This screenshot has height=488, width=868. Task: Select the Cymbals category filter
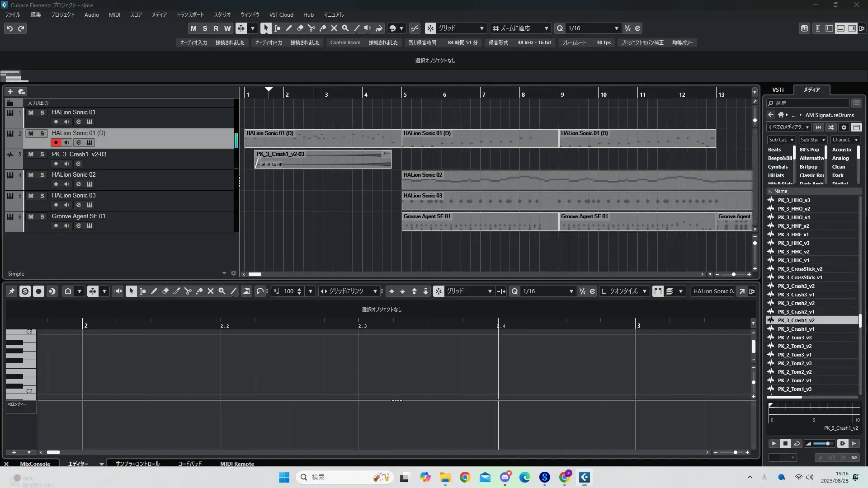pyautogui.click(x=778, y=167)
